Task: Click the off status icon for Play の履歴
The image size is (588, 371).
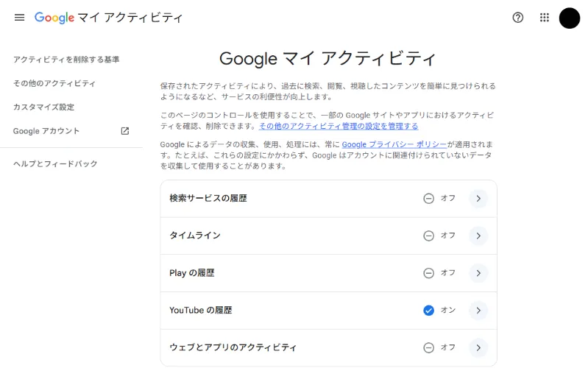Action: (428, 273)
